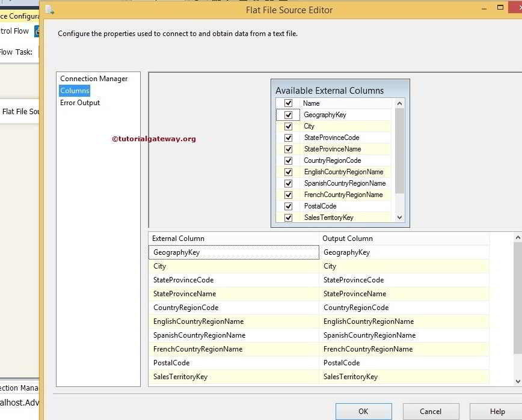The width and height of the screenshot is (522, 420).
Task: Disable the PostalCode column checkbox
Action: click(x=288, y=206)
